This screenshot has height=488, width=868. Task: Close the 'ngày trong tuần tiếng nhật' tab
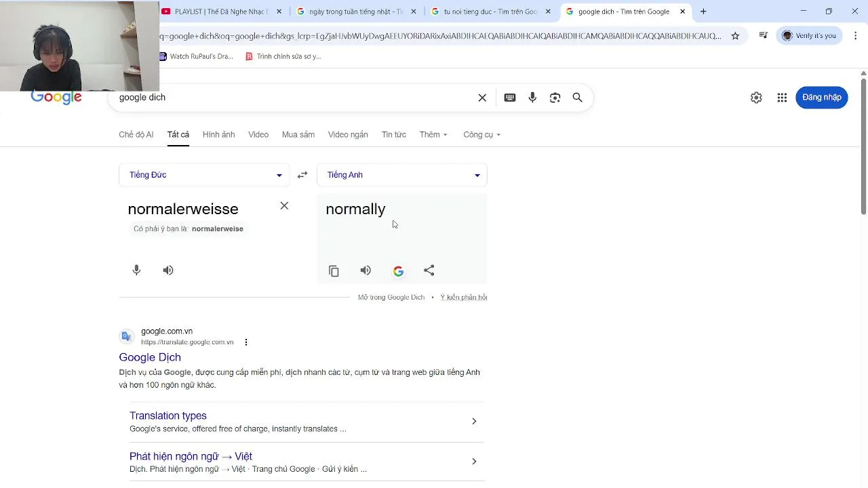tap(414, 12)
